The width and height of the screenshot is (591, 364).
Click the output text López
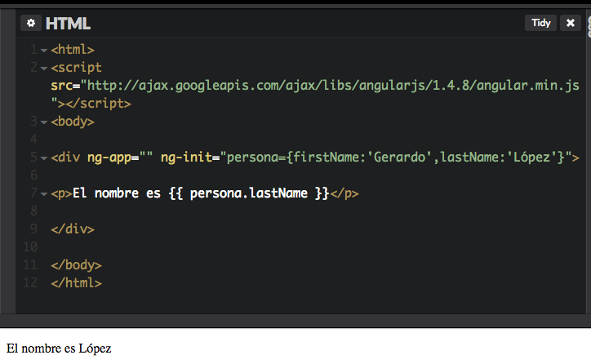point(95,348)
